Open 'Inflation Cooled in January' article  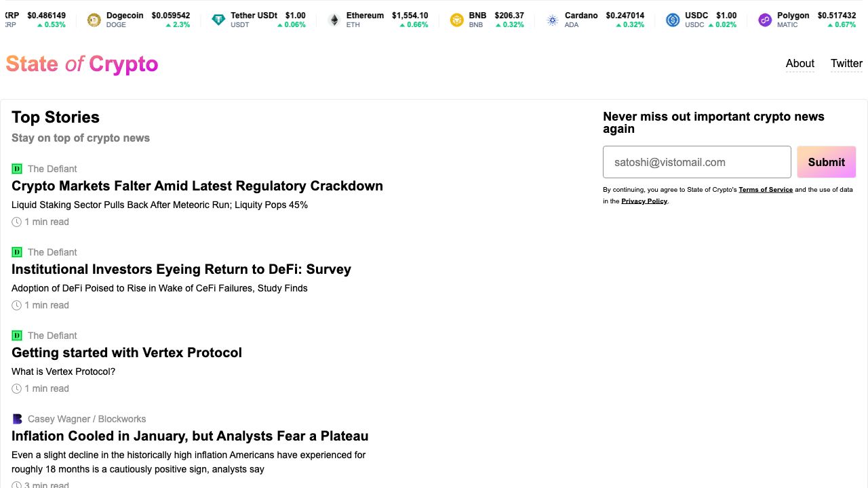pyautogui.click(x=190, y=436)
